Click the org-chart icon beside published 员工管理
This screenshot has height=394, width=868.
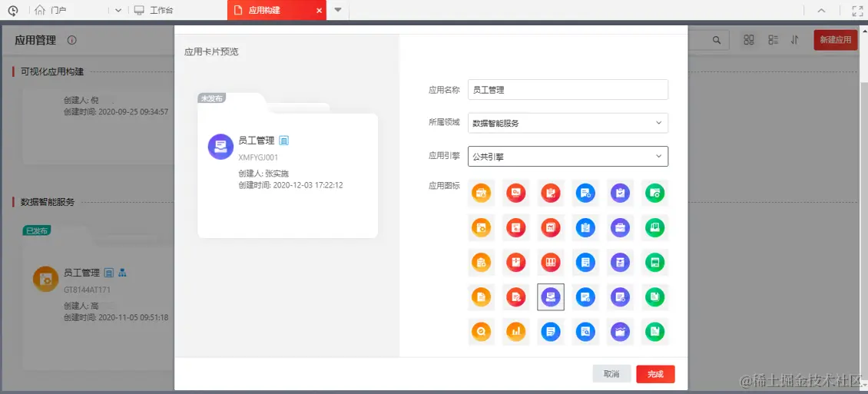pyautogui.click(x=123, y=273)
